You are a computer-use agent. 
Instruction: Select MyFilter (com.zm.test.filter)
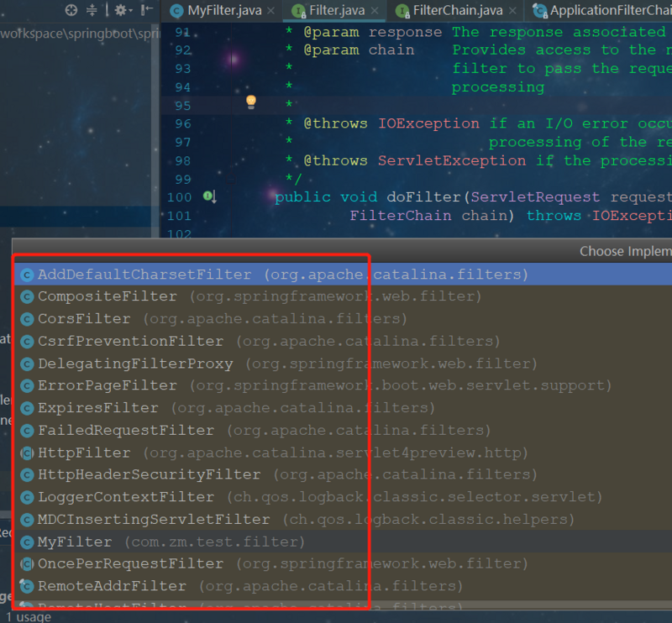pyautogui.click(x=343, y=542)
